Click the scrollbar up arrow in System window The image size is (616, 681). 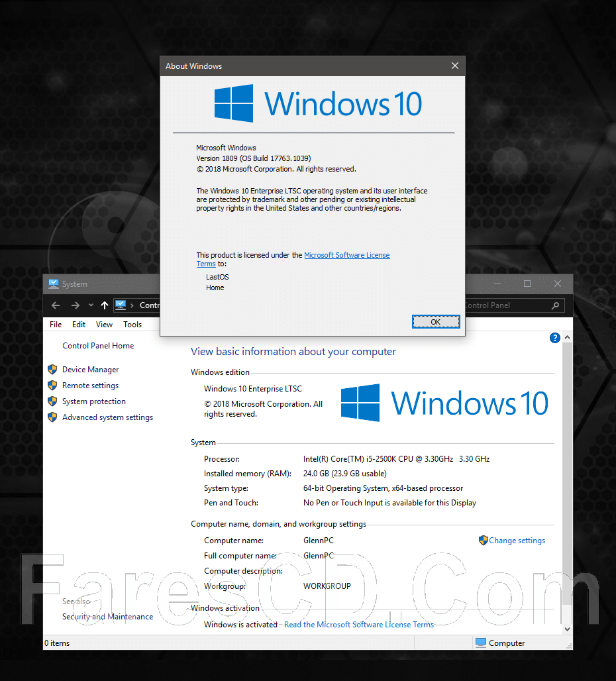click(x=567, y=337)
